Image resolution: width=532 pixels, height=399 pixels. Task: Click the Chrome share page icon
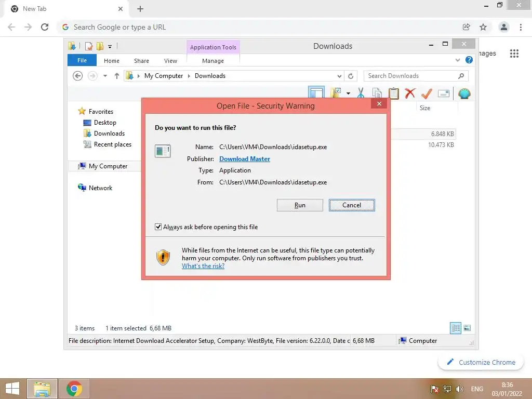pyautogui.click(x=467, y=27)
